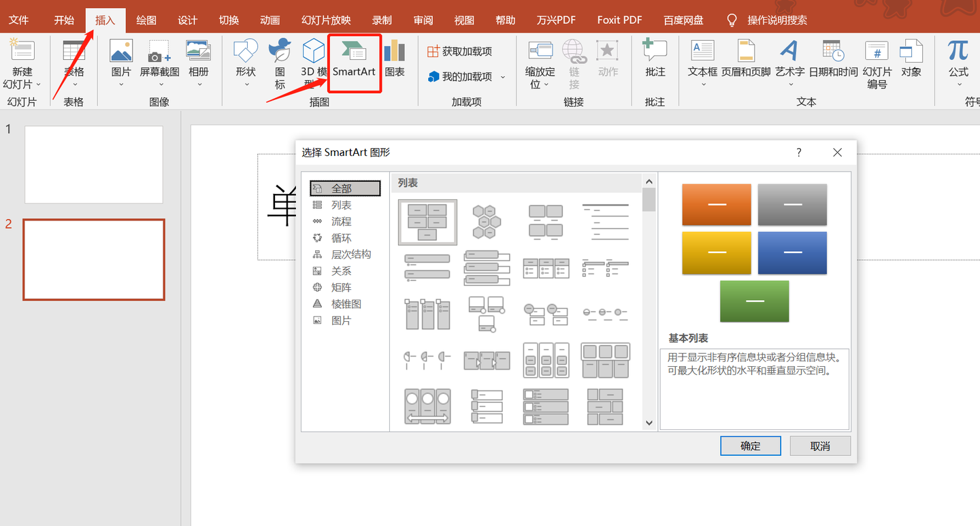Open the 相册 photo album icon
Screen dimensions: 980x526
(199, 50)
